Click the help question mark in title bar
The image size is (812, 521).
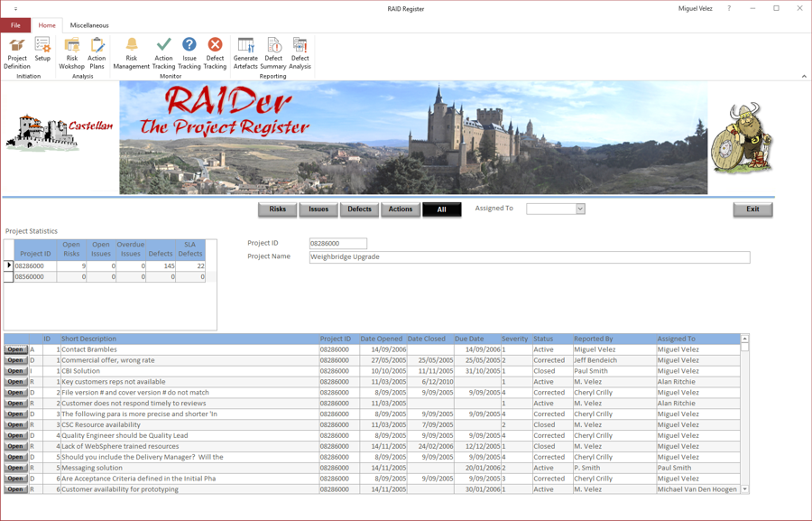click(x=729, y=8)
